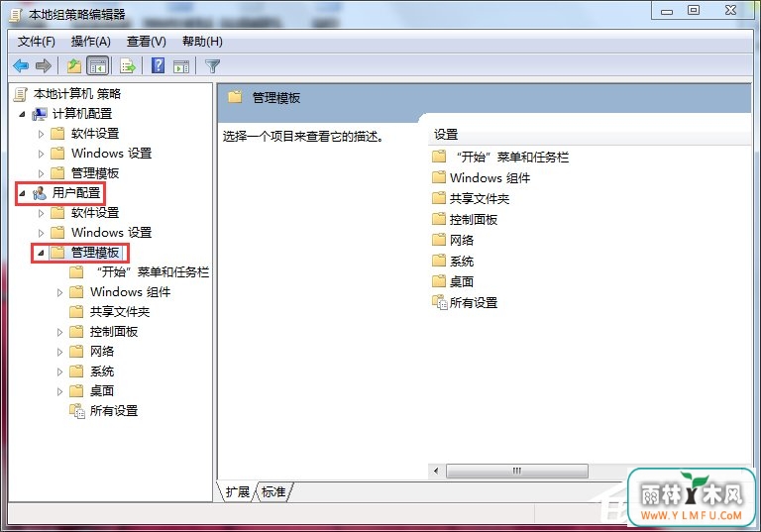Click 桌面 folder icon in right pane

[439, 281]
